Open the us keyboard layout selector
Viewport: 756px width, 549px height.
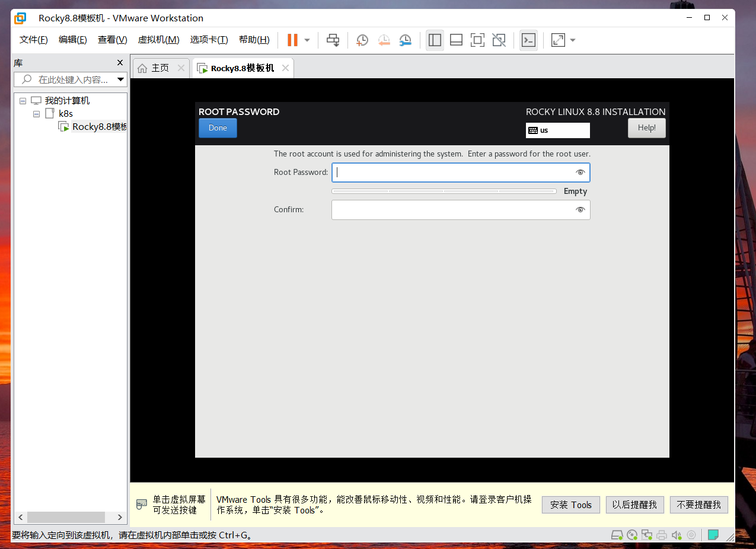tap(558, 130)
